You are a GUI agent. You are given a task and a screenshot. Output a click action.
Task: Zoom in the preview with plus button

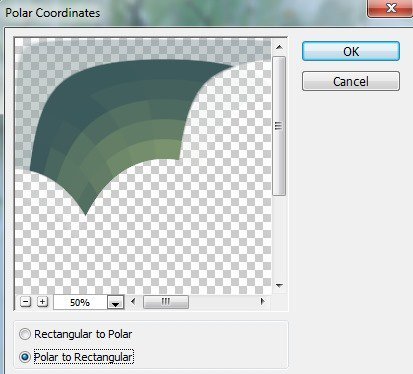pos(42,302)
